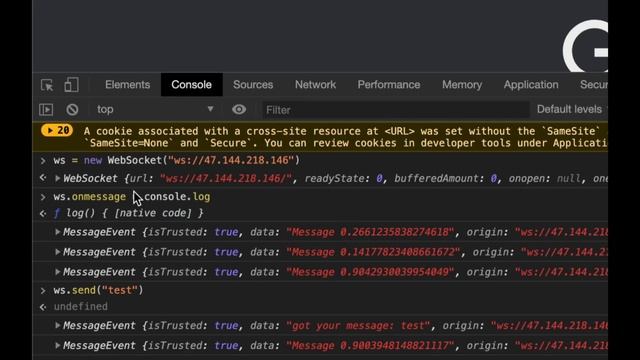640x360 pixels.
Task: Clear console with the ban icon
Action: click(72, 109)
